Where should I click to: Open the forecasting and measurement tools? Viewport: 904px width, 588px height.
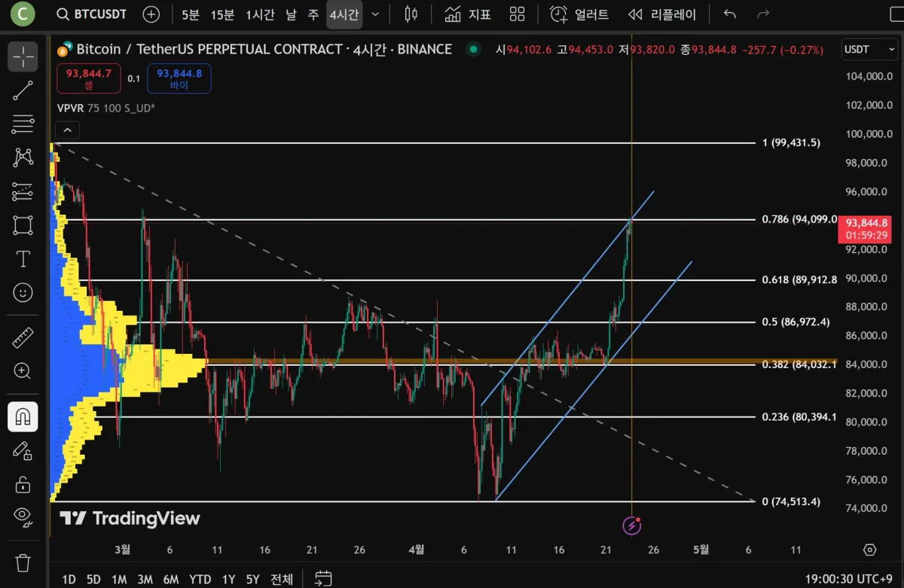point(23,191)
